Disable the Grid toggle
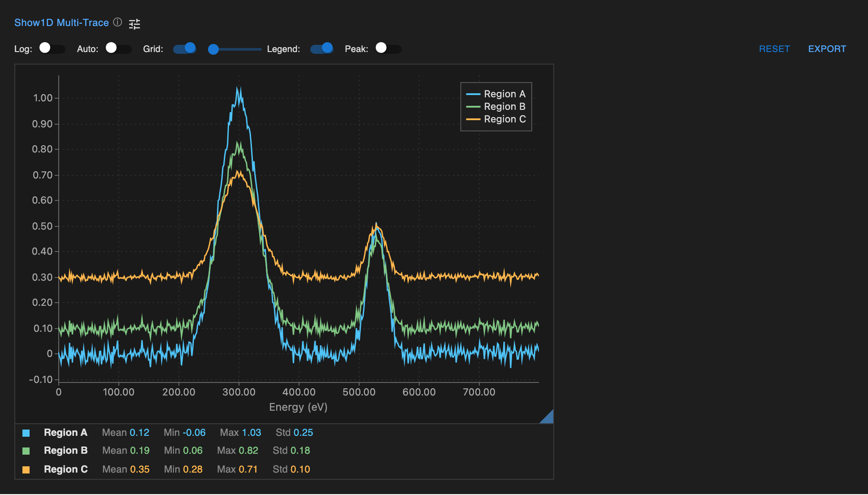 point(184,48)
